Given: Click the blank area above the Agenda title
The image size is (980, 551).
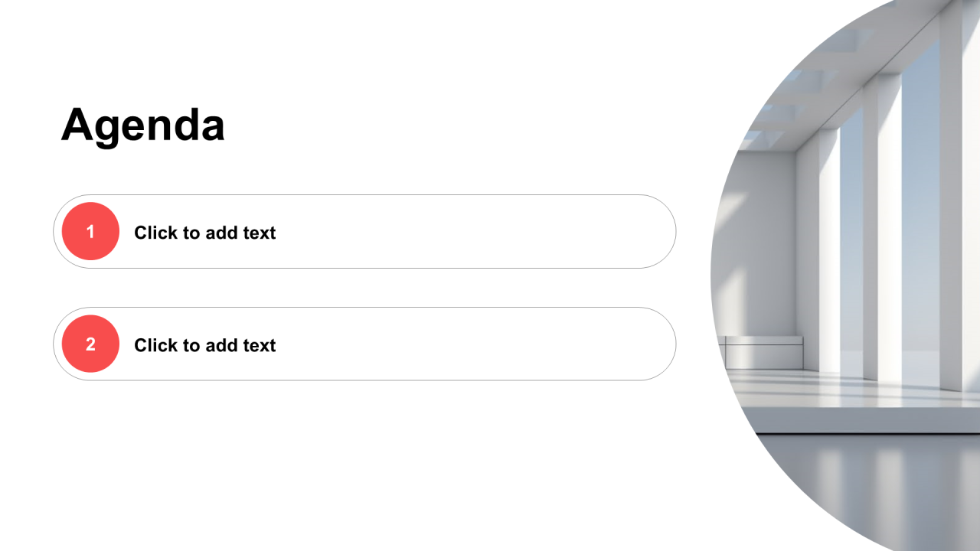Looking at the screenshot, I should 345,46.
